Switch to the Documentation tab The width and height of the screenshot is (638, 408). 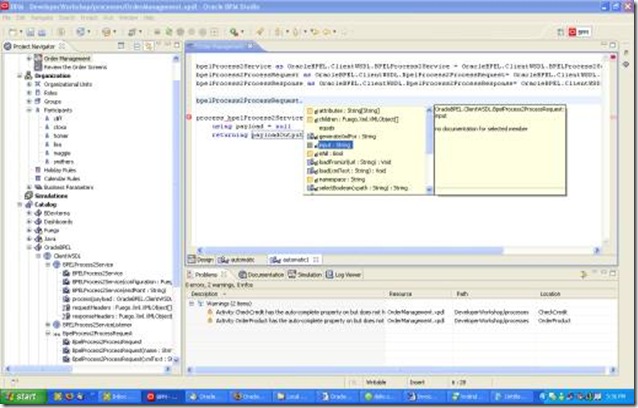(x=261, y=275)
